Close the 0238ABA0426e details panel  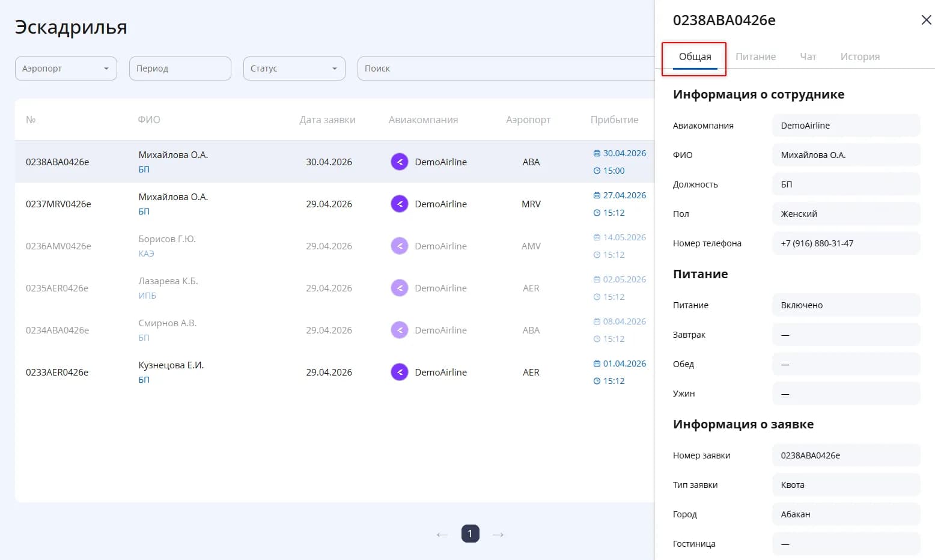[926, 20]
